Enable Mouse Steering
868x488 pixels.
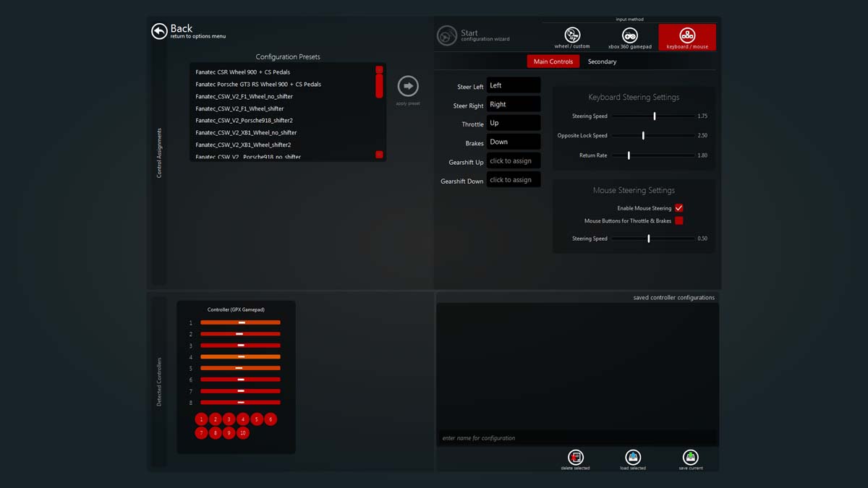tap(678, 207)
